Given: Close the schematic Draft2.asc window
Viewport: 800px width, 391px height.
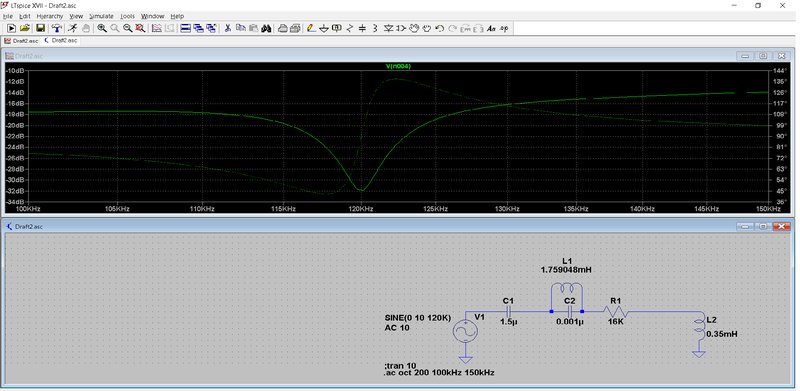Looking at the screenshot, I should [x=781, y=226].
